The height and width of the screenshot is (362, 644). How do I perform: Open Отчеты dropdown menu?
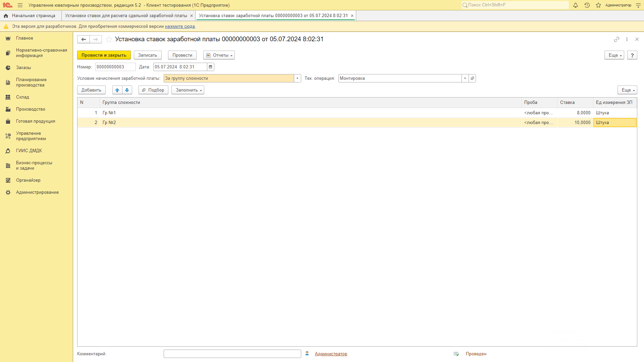click(219, 55)
